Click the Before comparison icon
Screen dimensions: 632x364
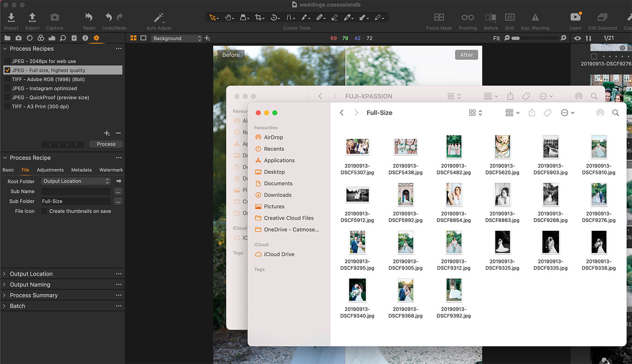pyautogui.click(x=490, y=17)
